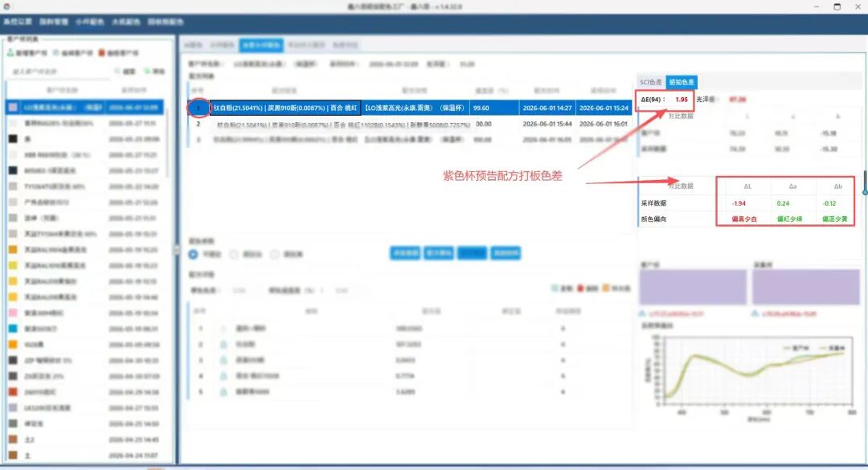This screenshot has height=470, width=868.
Task: Click the red delete customer sample icon
Action: pos(101,53)
